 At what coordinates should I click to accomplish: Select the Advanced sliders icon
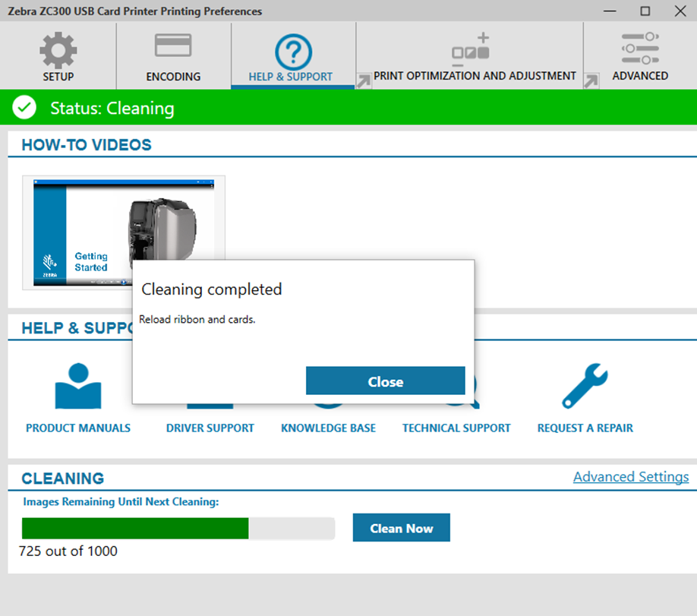pos(639,49)
